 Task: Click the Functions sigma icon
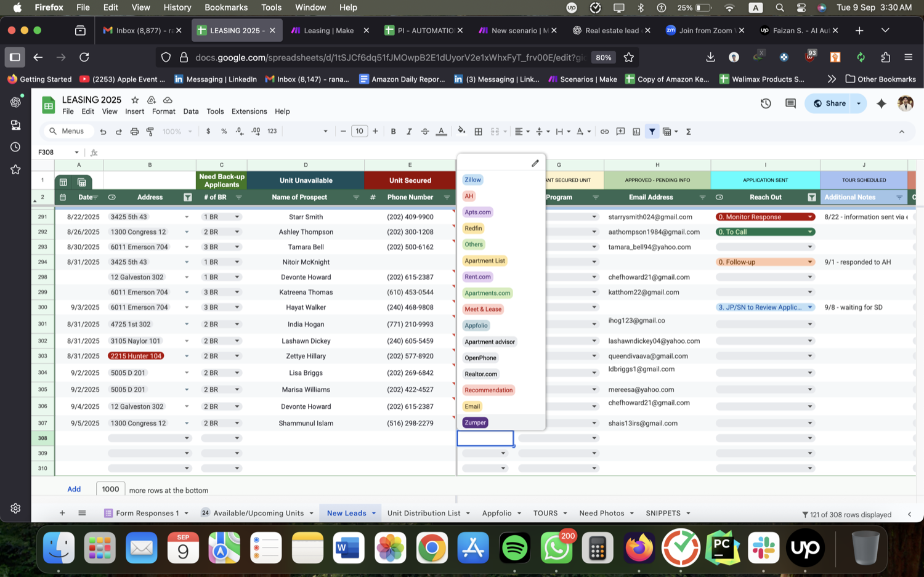click(689, 131)
